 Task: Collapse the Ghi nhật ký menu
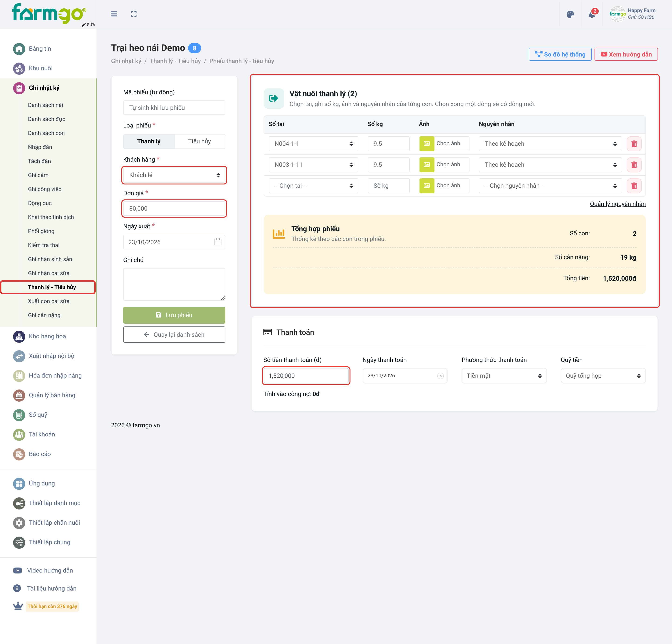[x=44, y=88]
